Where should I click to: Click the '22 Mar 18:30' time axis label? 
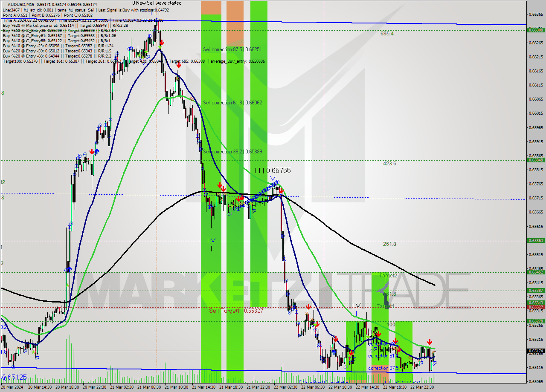point(395,387)
